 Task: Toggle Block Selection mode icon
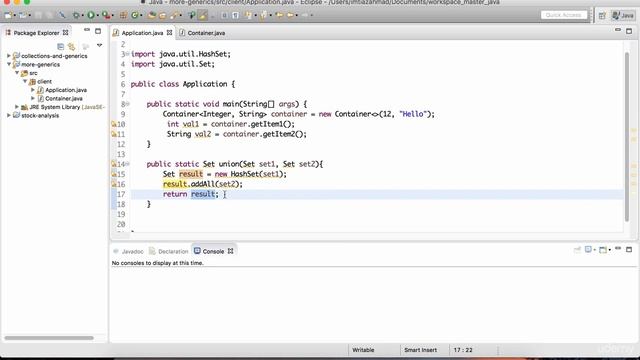pos(224,15)
